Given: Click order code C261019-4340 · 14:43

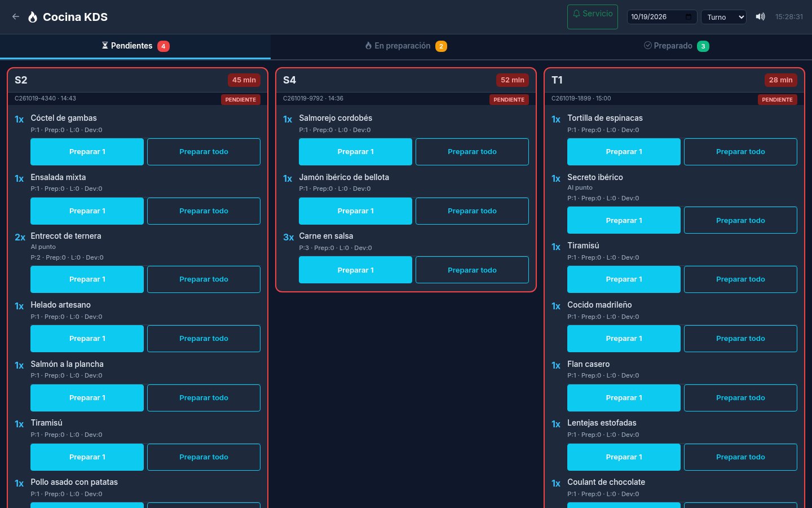Looking at the screenshot, I should coord(45,99).
